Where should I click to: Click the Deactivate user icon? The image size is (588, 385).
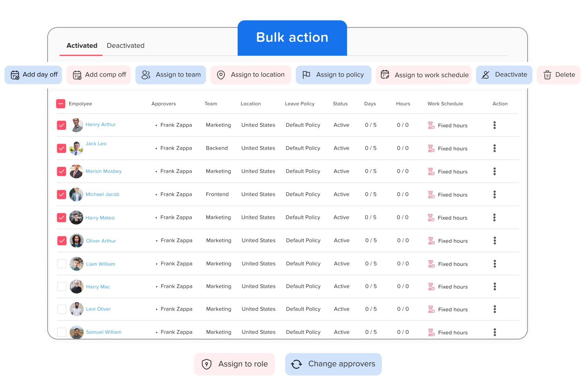485,75
